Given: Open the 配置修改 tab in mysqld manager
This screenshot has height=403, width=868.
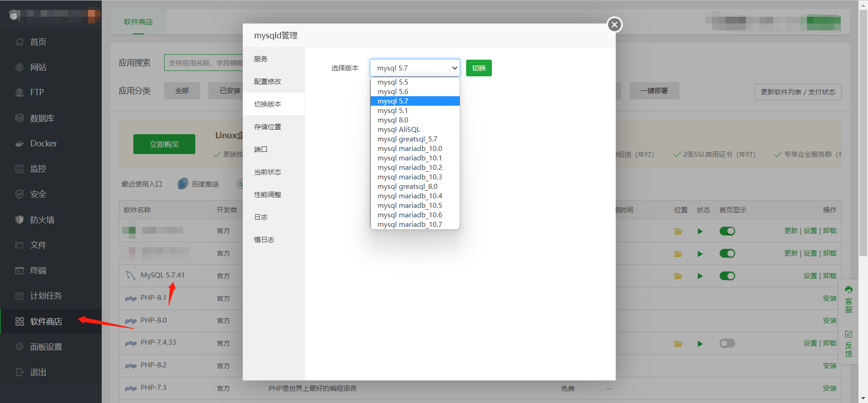Looking at the screenshot, I should coord(268,82).
